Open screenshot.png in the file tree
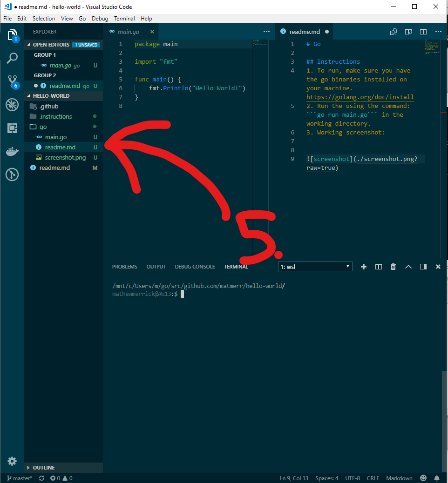The height and width of the screenshot is (483, 448). (x=63, y=157)
